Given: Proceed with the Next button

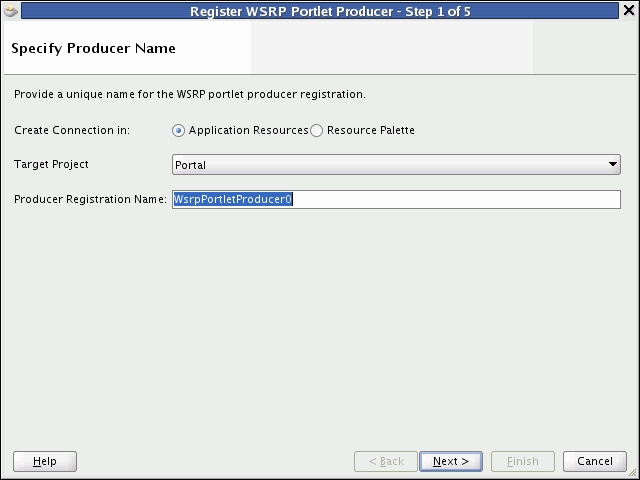Looking at the screenshot, I should pyautogui.click(x=451, y=461).
